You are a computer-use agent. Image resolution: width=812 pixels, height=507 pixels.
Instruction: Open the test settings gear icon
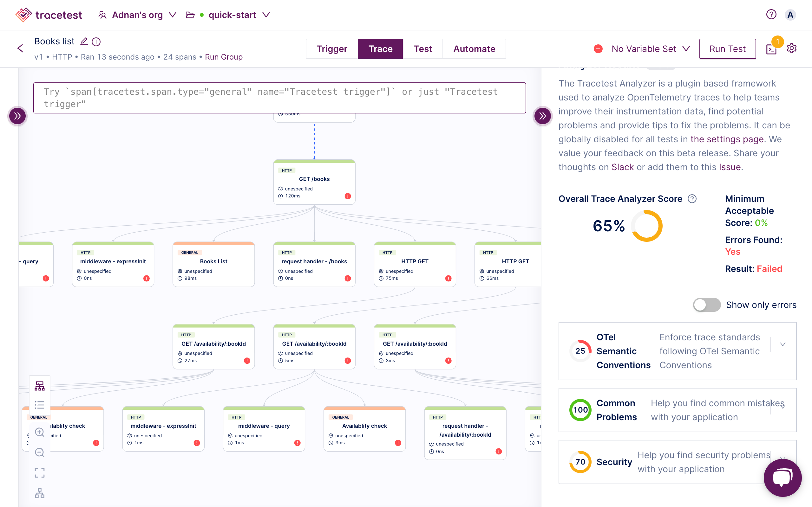791,48
